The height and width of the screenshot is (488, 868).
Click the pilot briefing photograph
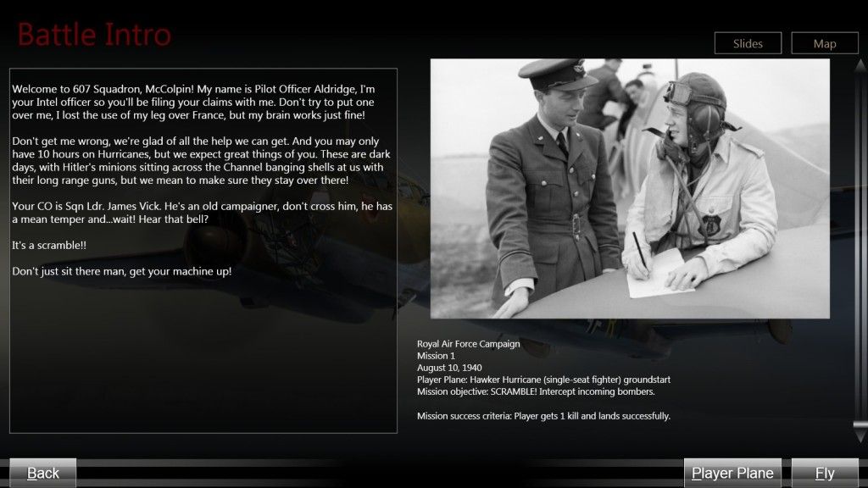pos(630,189)
